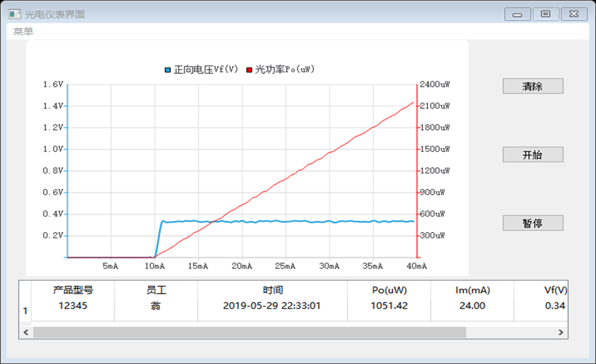Select the 产品型号 column header
Image resolution: width=596 pixels, height=364 pixels.
73,290
